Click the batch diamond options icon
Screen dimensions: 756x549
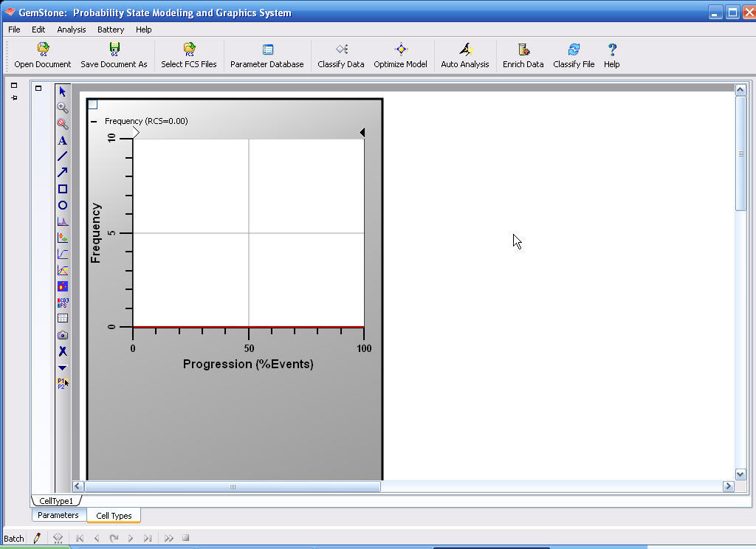58,538
